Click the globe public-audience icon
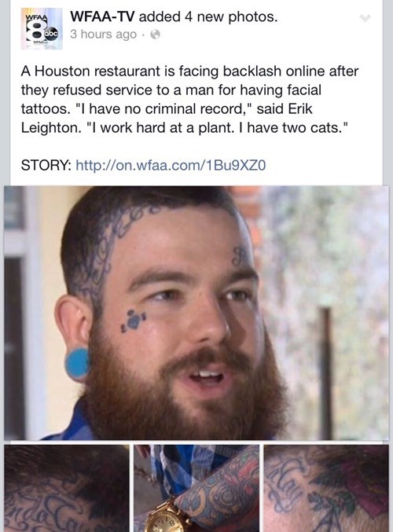 point(155,35)
